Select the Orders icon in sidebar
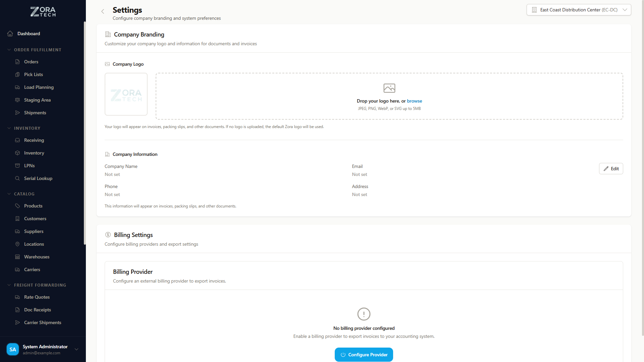The height and width of the screenshot is (362, 644). pyautogui.click(x=17, y=62)
